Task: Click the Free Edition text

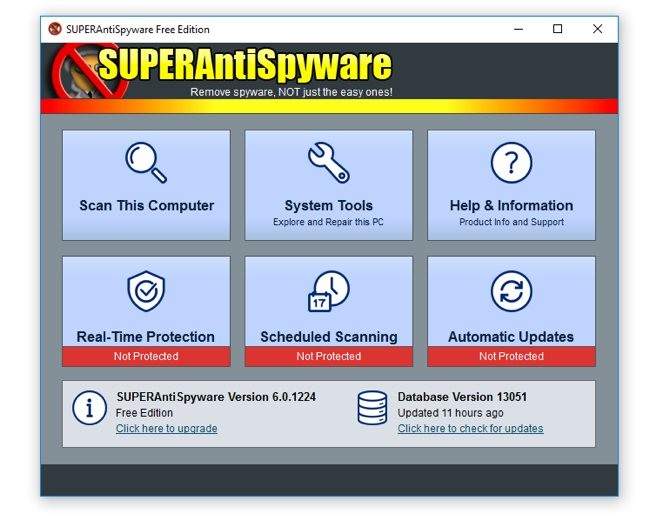Action: pos(144,413)
